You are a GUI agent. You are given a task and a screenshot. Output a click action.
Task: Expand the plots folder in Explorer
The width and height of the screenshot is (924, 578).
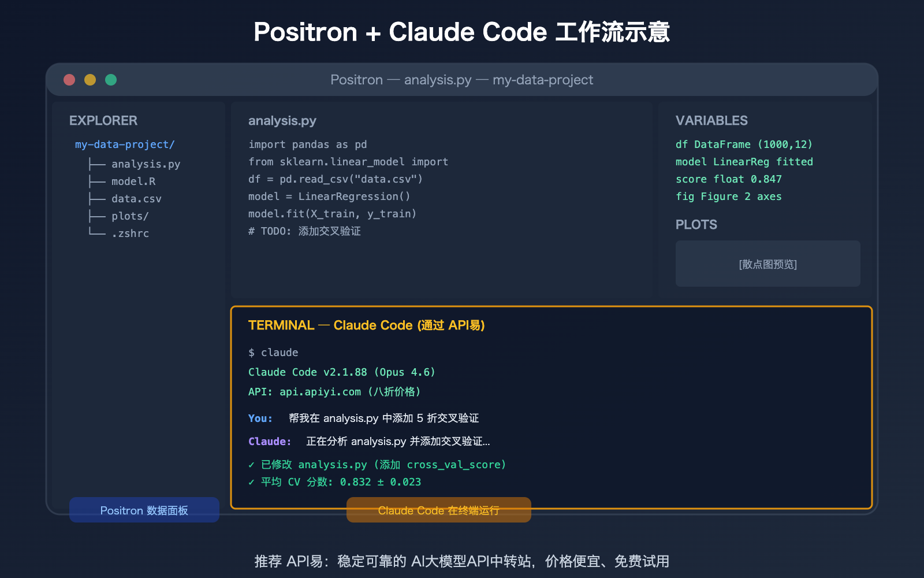[129, 216]
